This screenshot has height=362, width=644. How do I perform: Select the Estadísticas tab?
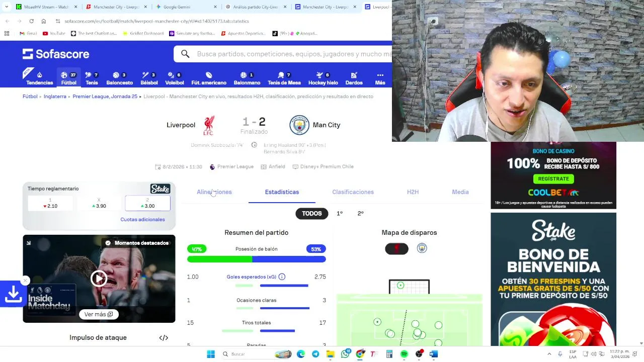(282, 192)
